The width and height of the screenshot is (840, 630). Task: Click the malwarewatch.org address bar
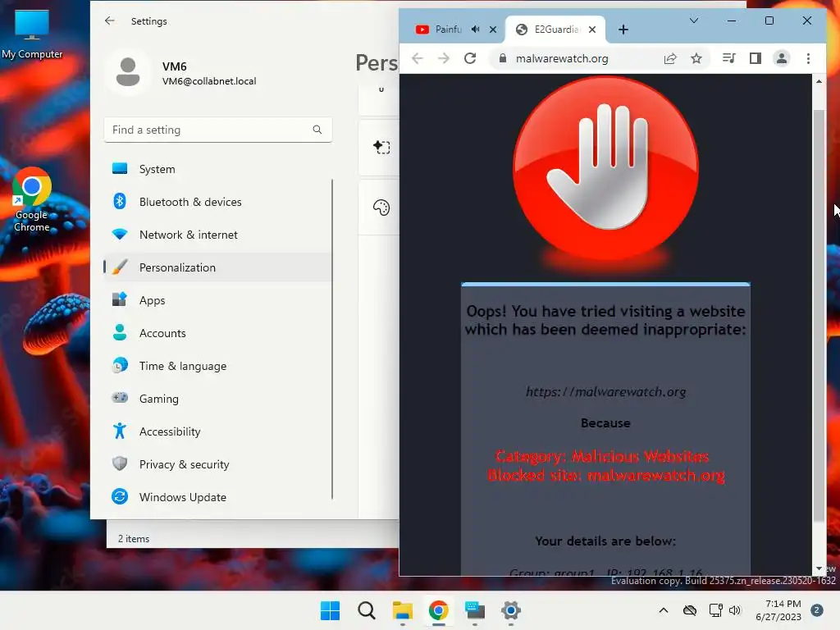point(561,58)
